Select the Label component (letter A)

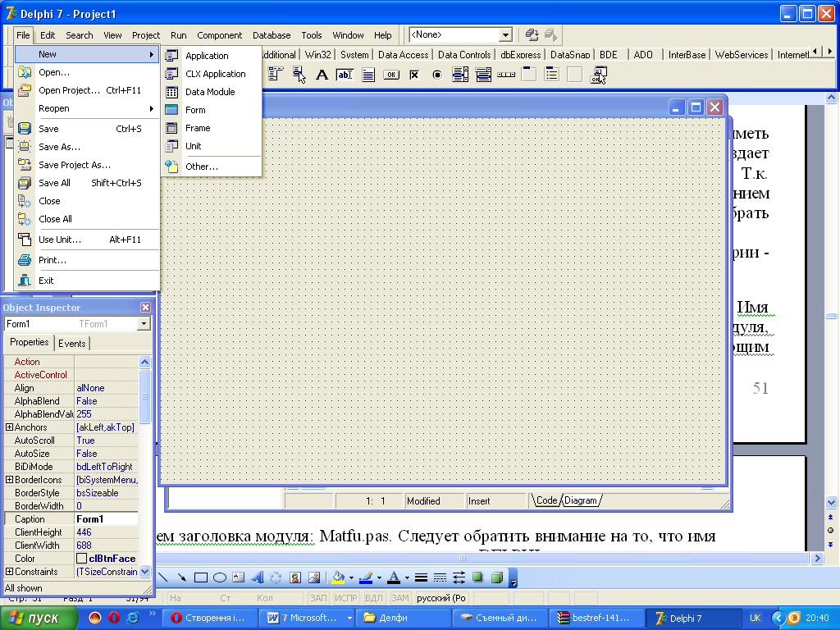(322, 75)
